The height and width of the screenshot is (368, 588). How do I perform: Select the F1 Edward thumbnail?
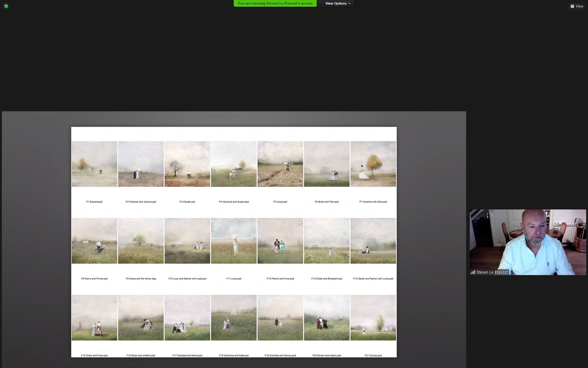tap(94, 164)
